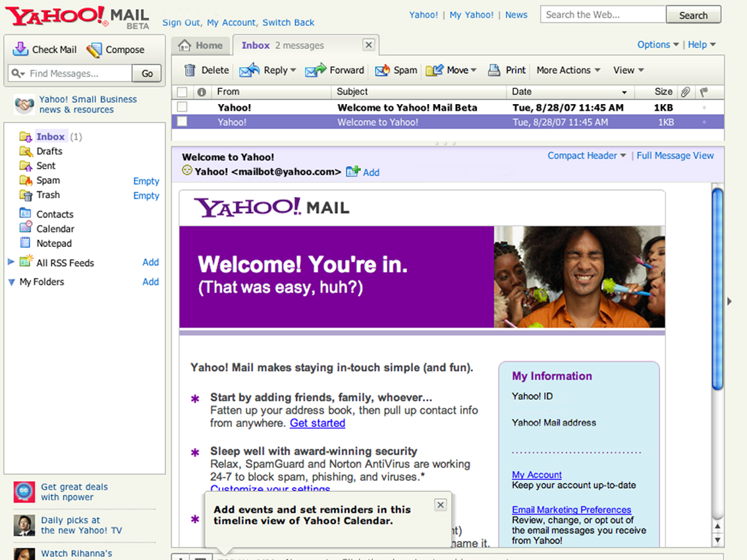Click the Switch Back link

pos(289,22)
